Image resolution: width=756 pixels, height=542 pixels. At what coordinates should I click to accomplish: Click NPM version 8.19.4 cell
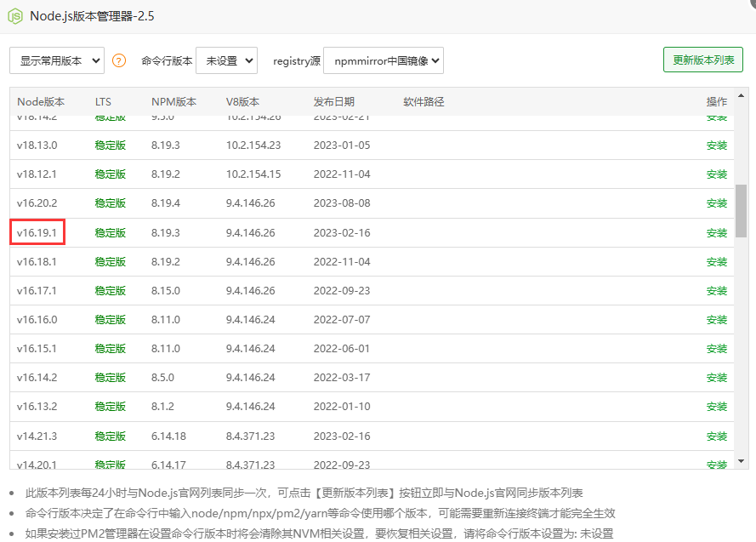click(166, 203)
